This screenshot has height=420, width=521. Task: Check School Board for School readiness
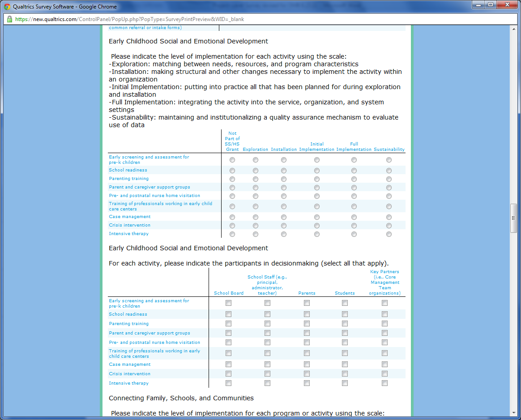click(x=229, y=314)
